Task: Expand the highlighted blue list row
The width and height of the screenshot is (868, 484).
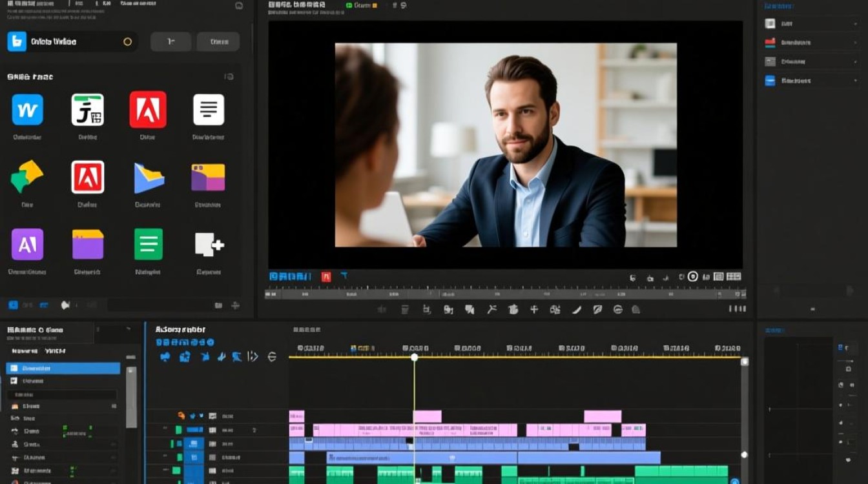Action: (x=63, y=368)
